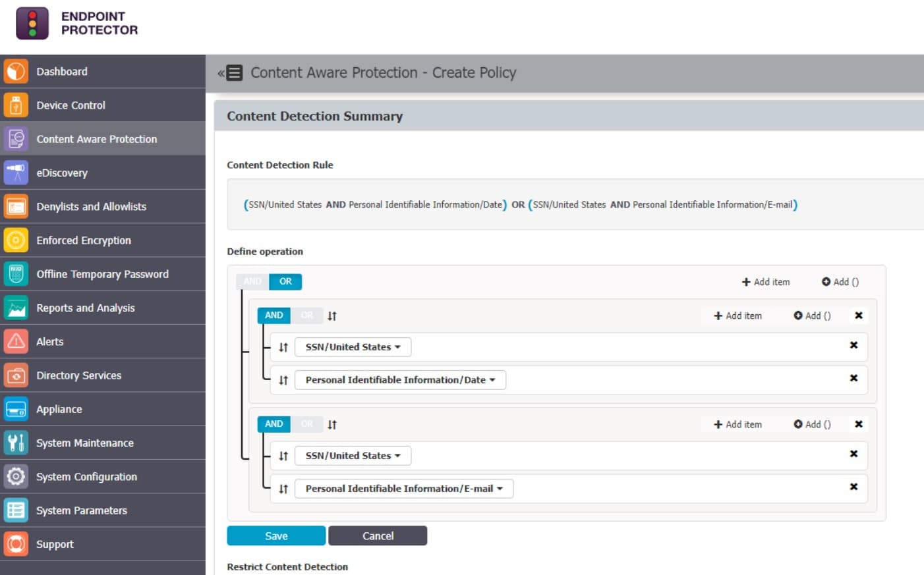Click sort arrows beside Personal Identifiable Information/E-mail
Image resolution: width=924 pixels, height=575 pixels.
283,489
